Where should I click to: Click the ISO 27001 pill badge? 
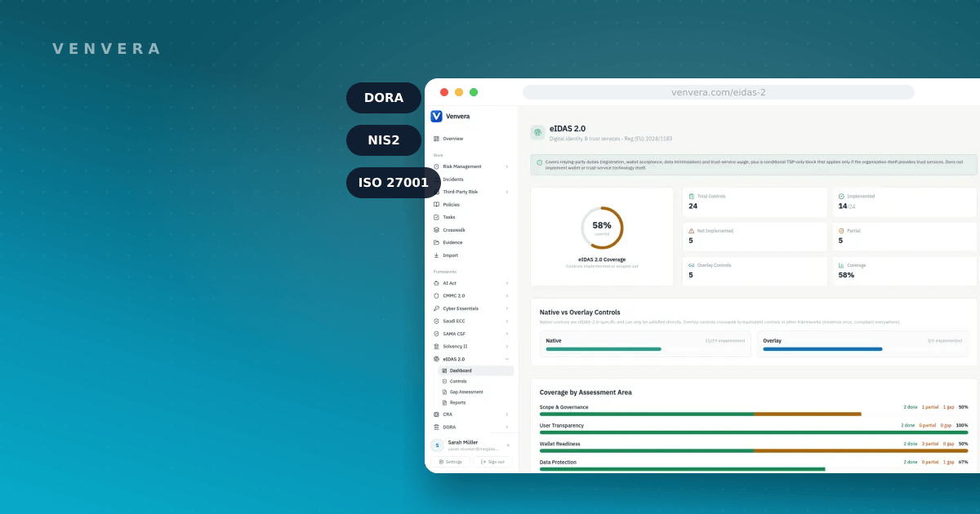point(394,183)
